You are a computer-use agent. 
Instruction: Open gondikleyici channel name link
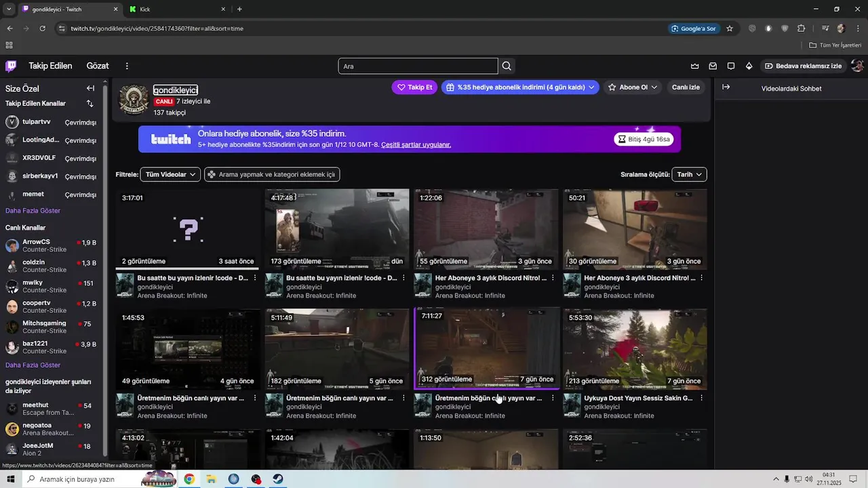(175, 90)
